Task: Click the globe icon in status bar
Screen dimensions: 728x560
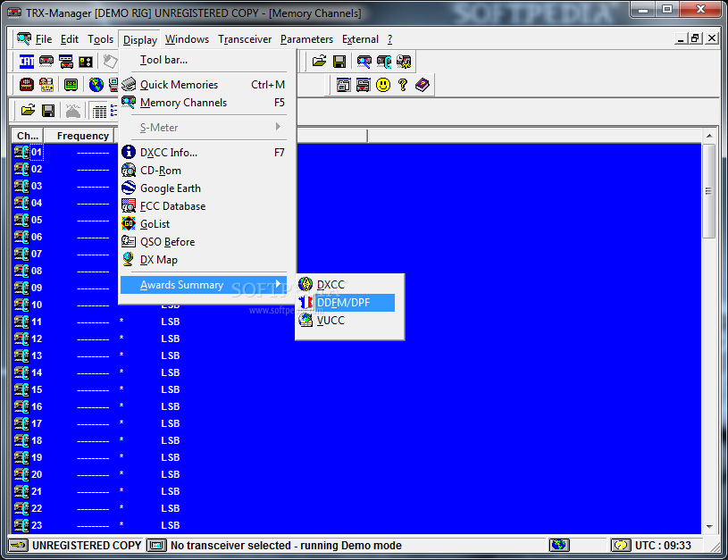Action: point(559,545)
